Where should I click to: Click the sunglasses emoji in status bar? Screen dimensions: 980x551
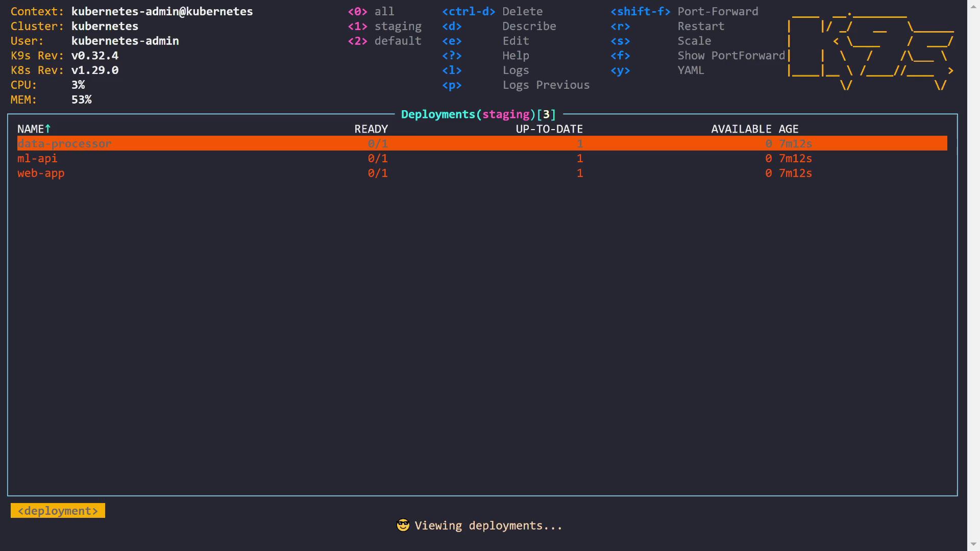(403, 525)
